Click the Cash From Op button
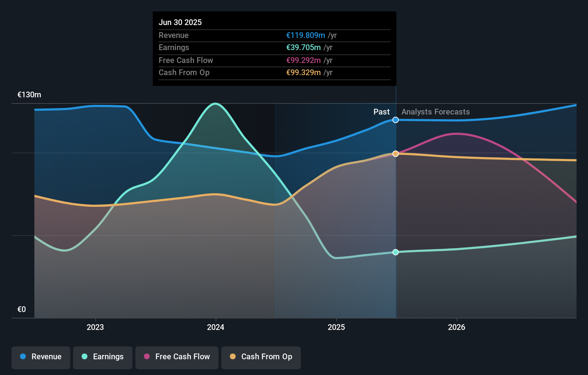This screenshot has width=588, height=375. (x=261, y=357)
